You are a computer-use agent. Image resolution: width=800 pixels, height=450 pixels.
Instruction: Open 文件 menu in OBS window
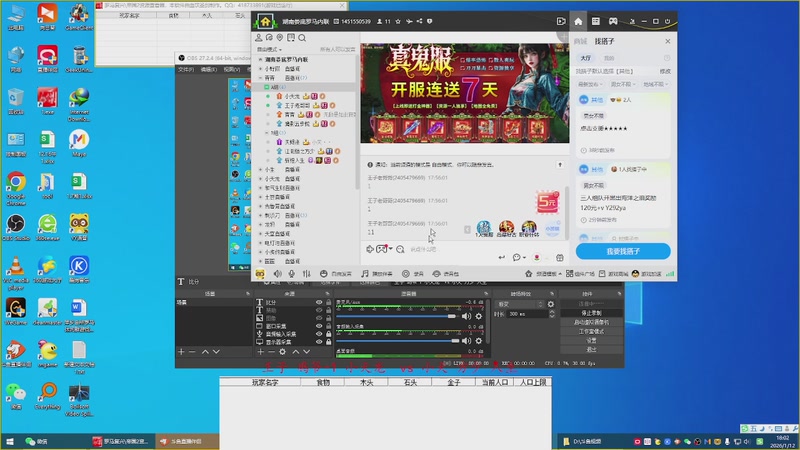tap(186, 69)
